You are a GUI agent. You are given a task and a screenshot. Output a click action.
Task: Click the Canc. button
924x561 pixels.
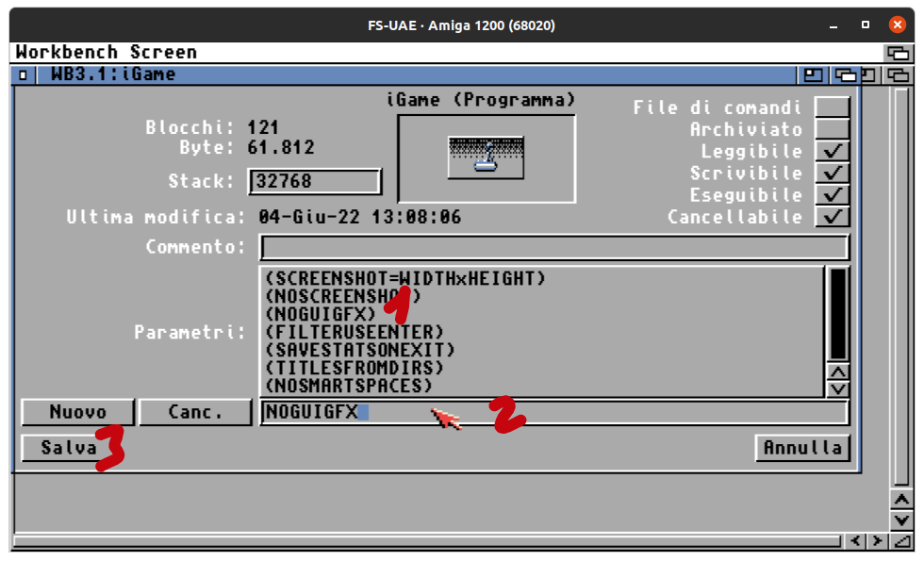tap(195, 412)
